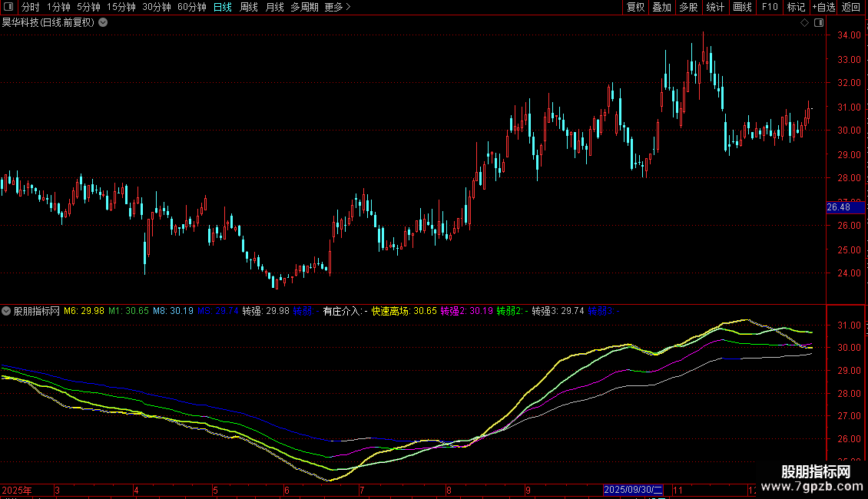868x499 pixels.
Task: Select the 60分钟 period tab
Action: (x=191, y=8)
